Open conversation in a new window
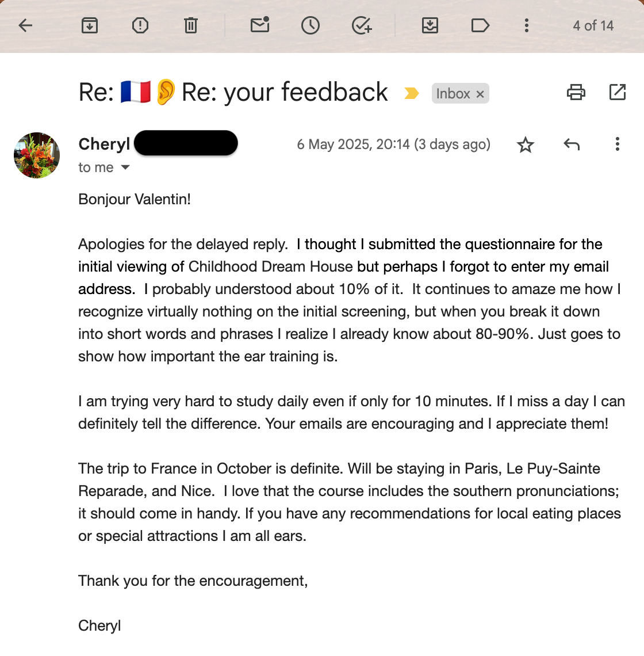Image resolution: width=644 pixels, height=656 pixels. pyautogui.click(x=618, y=92)
